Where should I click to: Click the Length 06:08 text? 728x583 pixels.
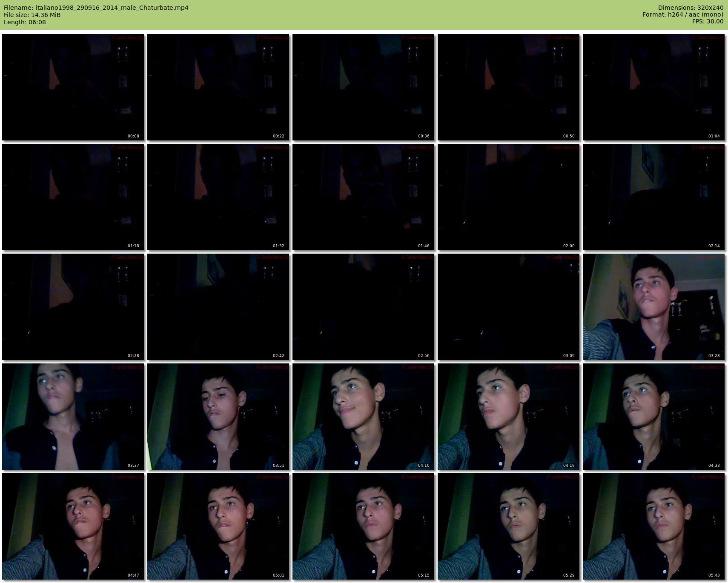[25, 22]
